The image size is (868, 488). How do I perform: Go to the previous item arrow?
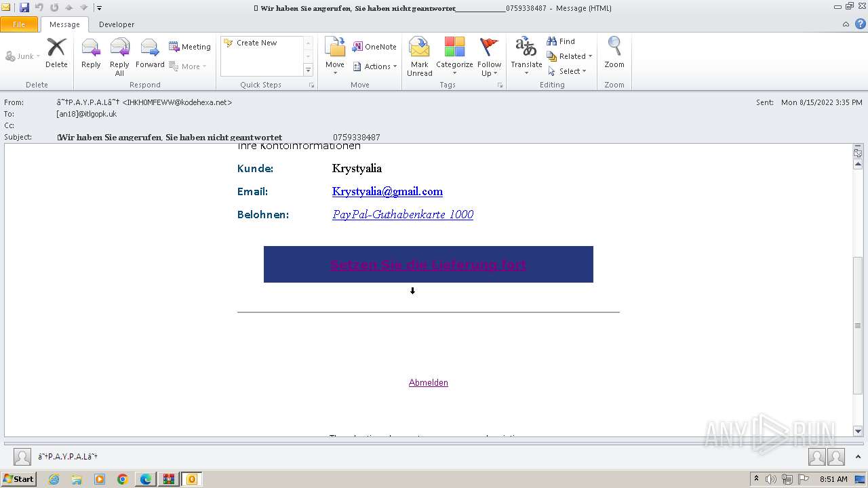pyautogui.click(x=68, y=7)
